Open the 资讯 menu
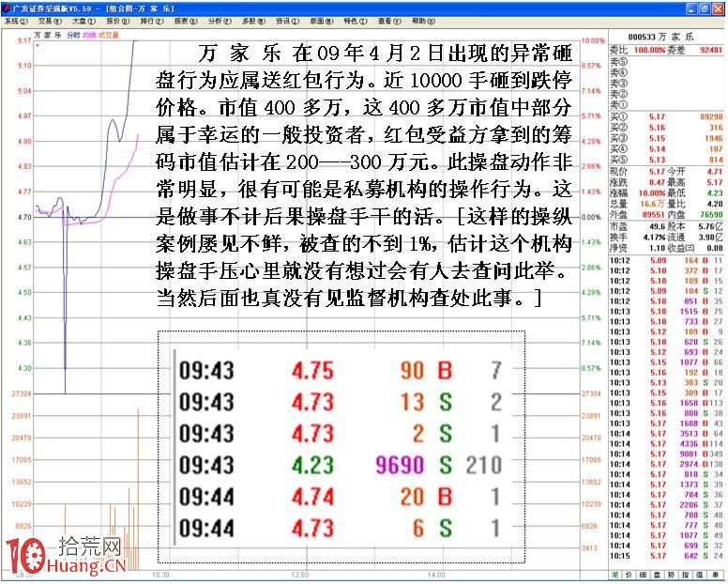728x584 pixels. coord(287,22)
